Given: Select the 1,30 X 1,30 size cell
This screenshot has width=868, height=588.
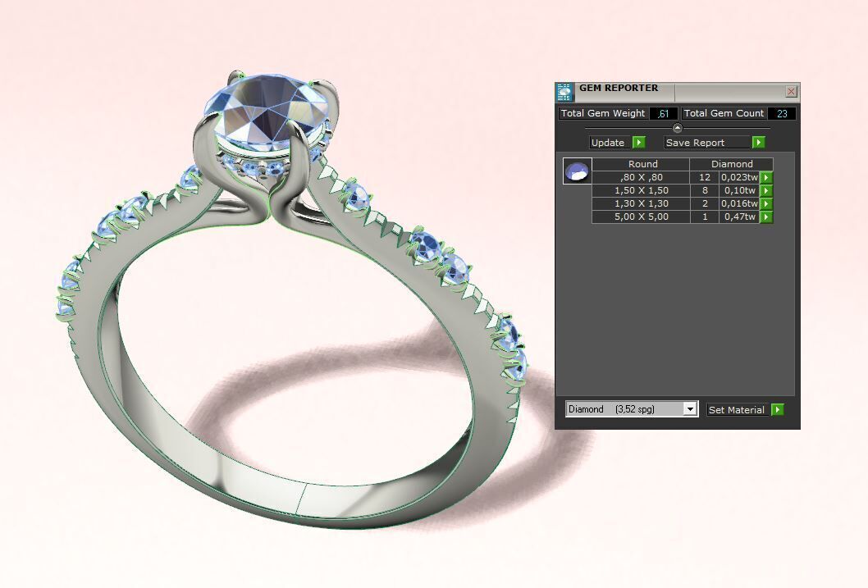Looking at the screenshot, I should coord(641,204).
